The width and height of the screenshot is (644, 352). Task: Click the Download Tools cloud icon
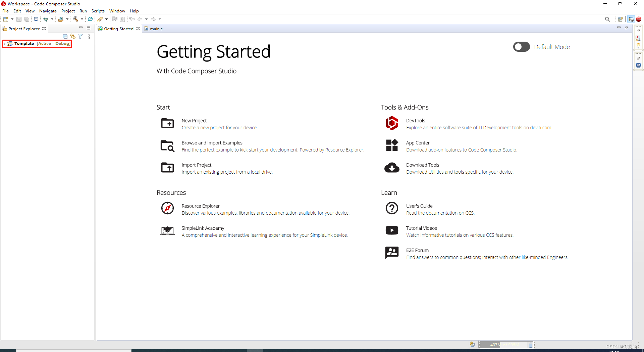pos(392,168)
